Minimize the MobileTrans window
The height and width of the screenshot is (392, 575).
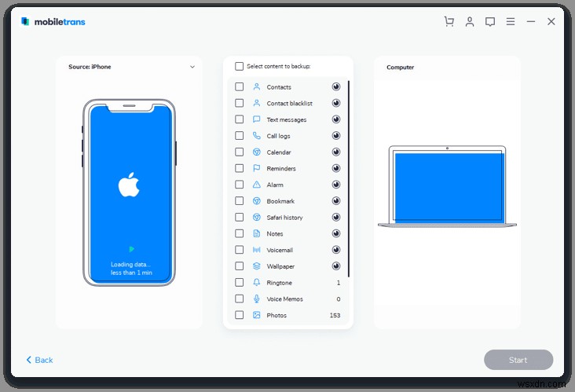[x=531, y=22]
